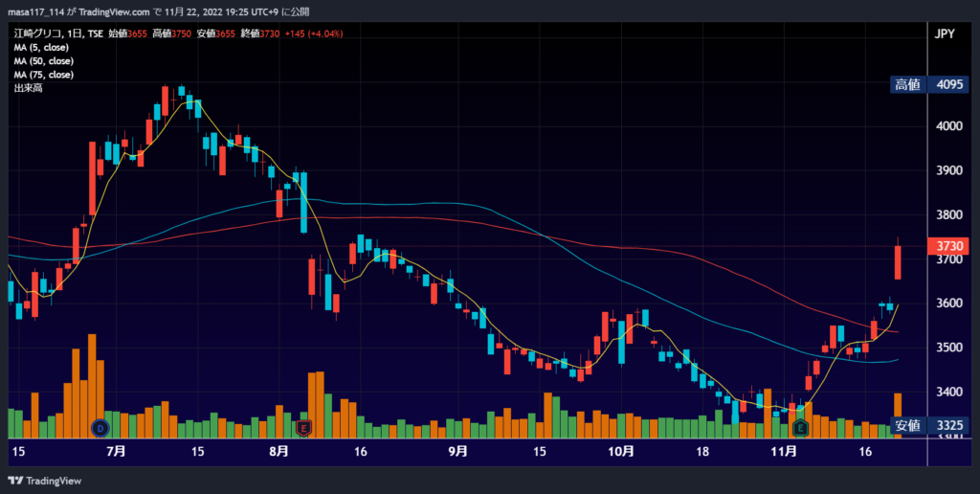Viewport: 980px width, 494px height.
Task: Click the +145 (+4.04%) change value
Action: pyautogui.click(x=314, y=34)
